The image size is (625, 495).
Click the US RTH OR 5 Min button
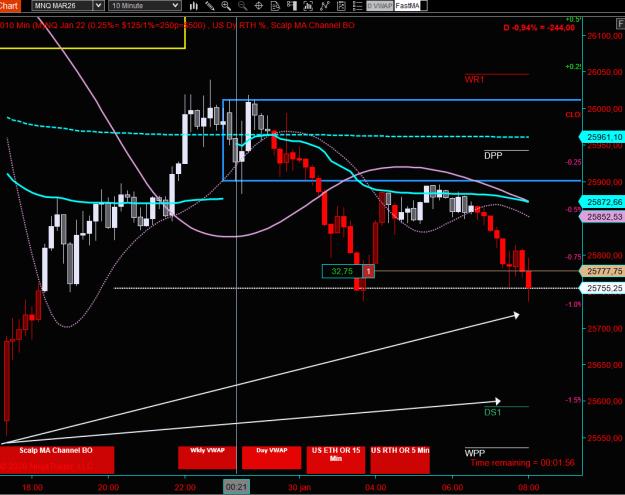400,460
